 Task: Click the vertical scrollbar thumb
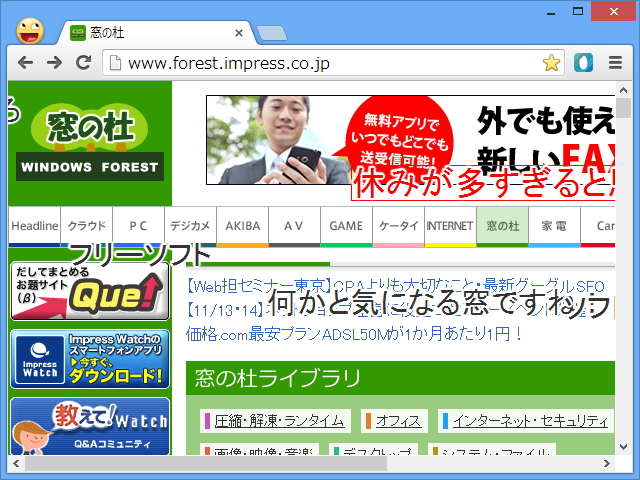[x=623, y=108]
